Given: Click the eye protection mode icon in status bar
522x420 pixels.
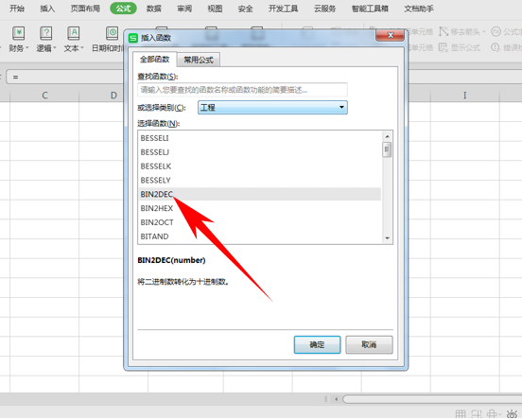Looking at the screenshot, I should [x=512, y=414].
